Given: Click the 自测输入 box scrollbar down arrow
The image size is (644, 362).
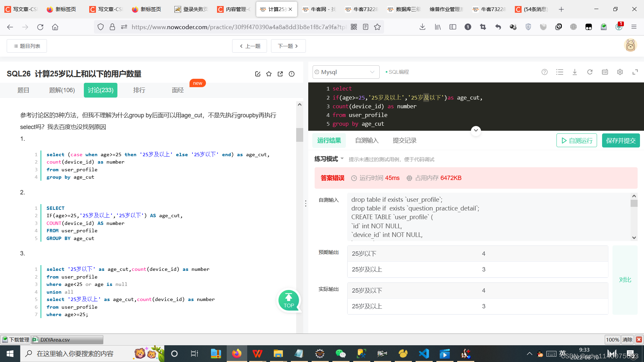Looking at the screenshot, I should 634,237.
